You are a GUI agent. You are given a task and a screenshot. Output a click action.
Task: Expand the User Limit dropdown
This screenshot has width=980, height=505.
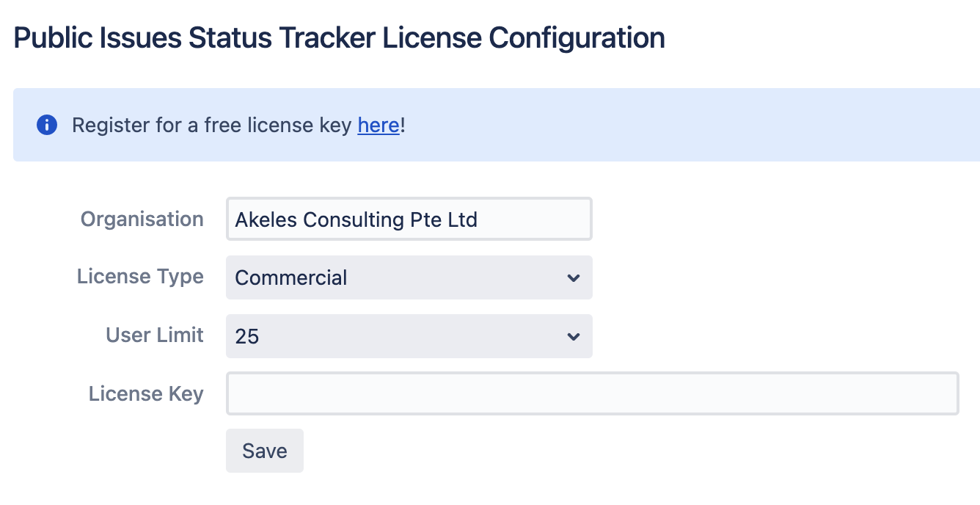pos(409,336)
